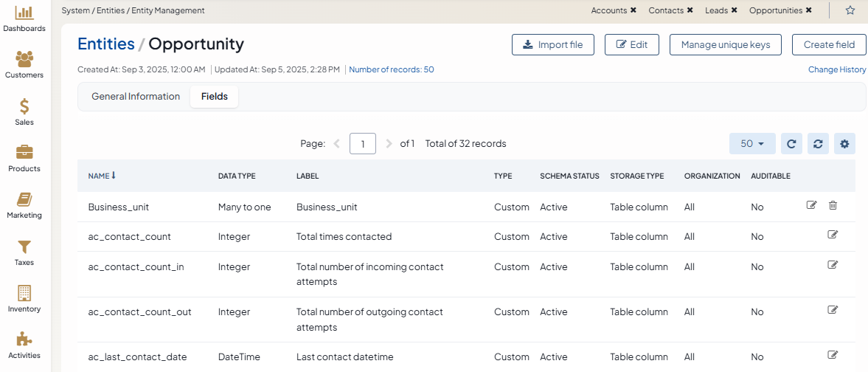Image resolution: width=868 pixels, height=372 pixels.
Task: Mark page as favorite with star
Action: point(850,10)
